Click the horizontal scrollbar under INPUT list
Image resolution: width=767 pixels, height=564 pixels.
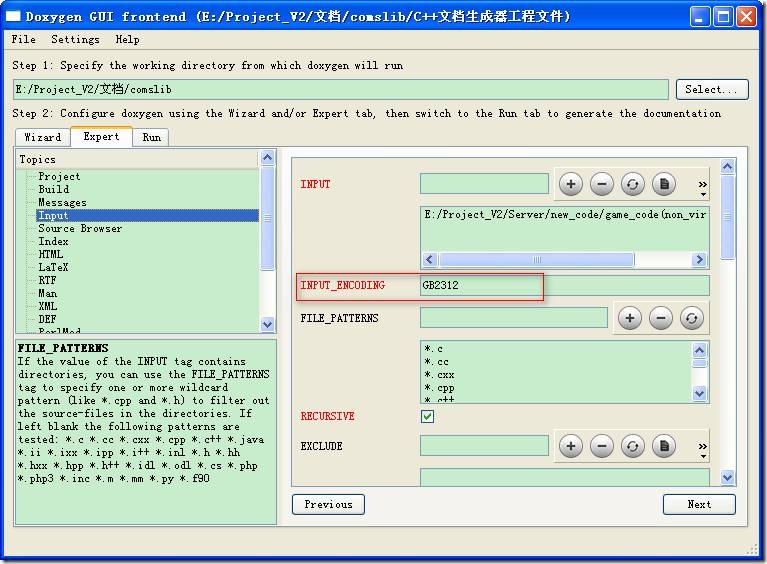564,259
